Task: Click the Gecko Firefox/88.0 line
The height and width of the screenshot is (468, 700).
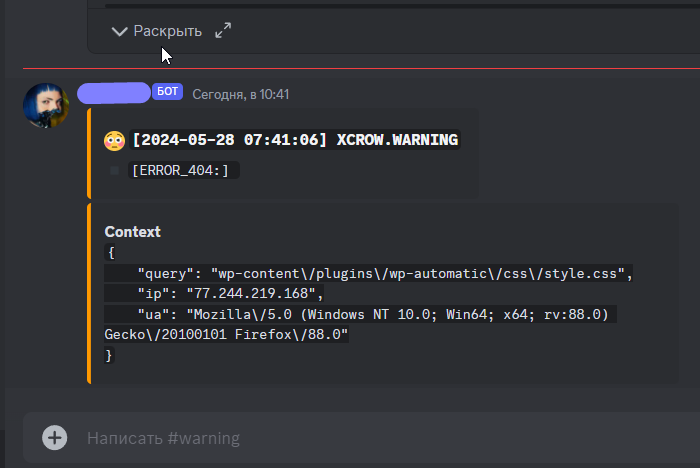Action: (226, 334)
